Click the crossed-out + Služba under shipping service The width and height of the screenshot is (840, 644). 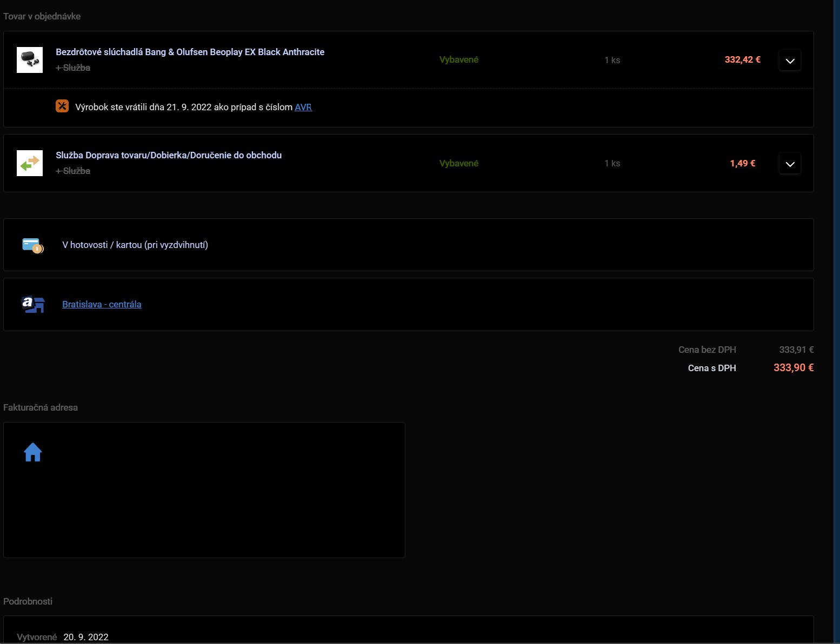coord(73,171)
